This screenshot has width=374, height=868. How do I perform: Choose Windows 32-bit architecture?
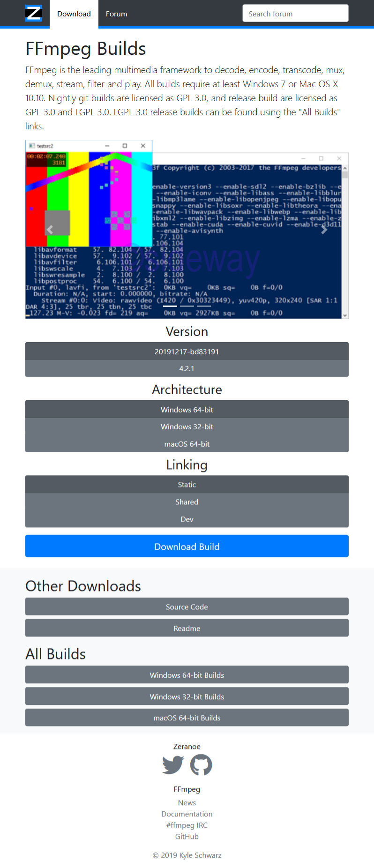pyautogui.click(x=187, y=427)
